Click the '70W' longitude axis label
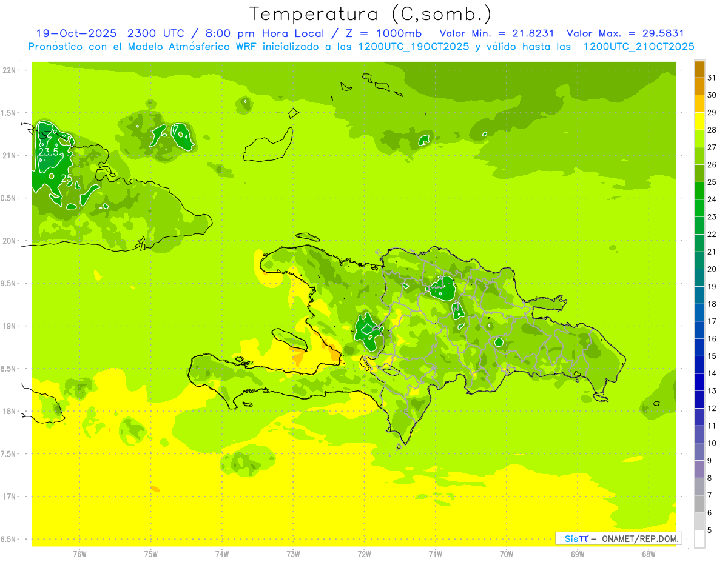The image size is (728, 562). click(x=507, y=554)
